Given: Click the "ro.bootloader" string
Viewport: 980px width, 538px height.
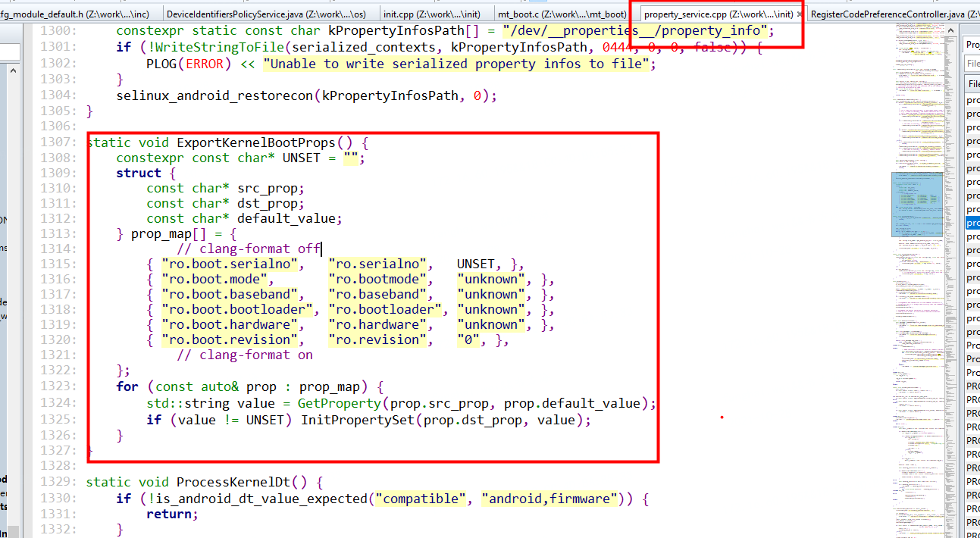Looking at the screenshot, I should tap(385, 309).
